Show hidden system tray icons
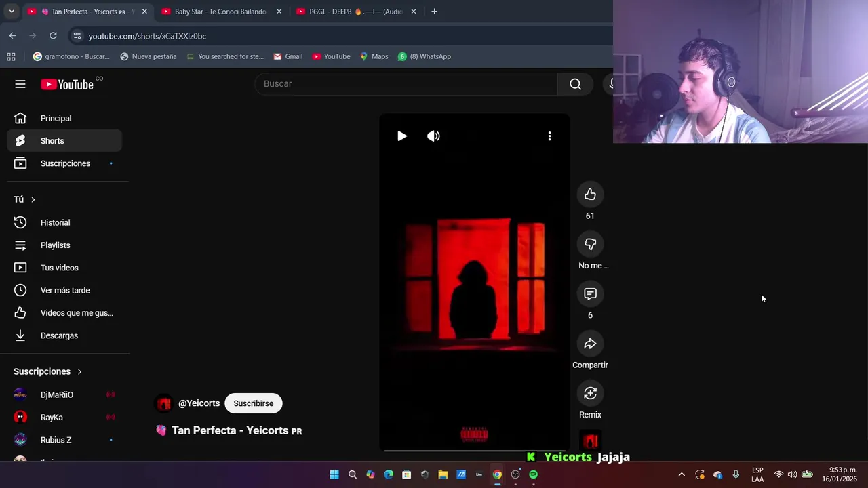 [x=682, y=474]
